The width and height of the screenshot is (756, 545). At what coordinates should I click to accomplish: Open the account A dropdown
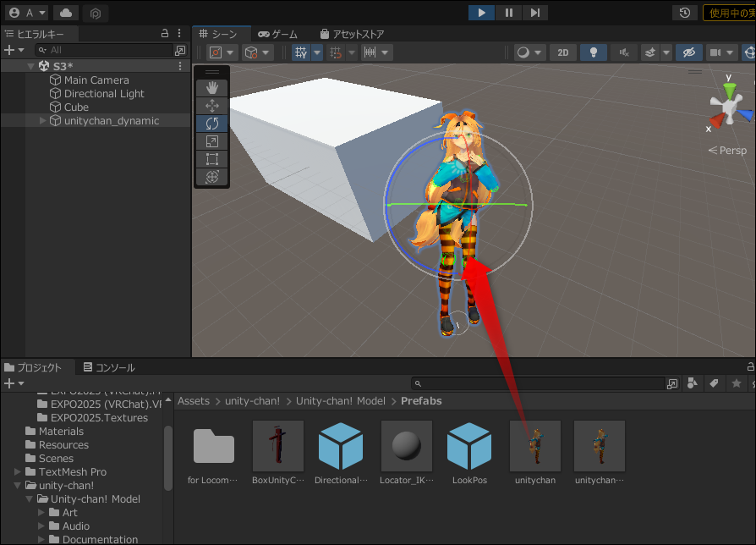click(x=28, y=13)
